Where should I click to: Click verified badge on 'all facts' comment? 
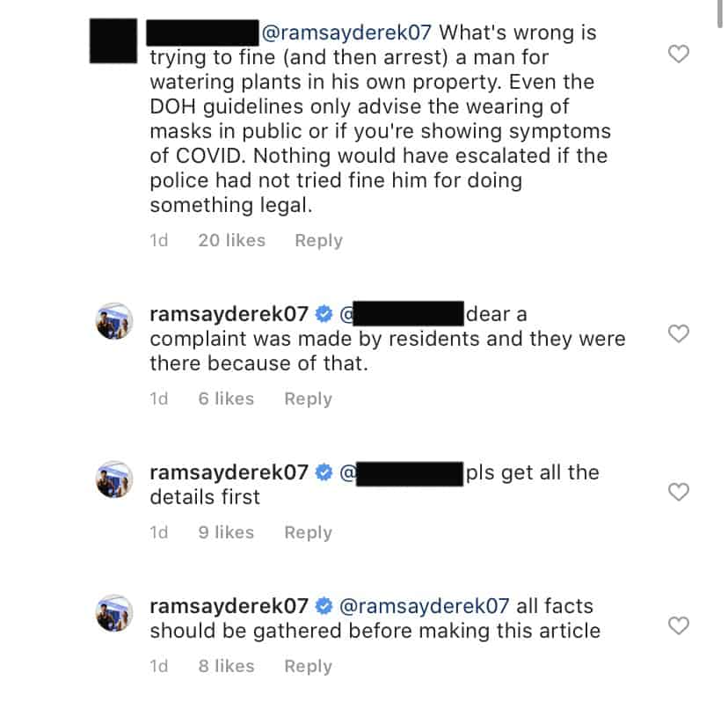[x=324, y=606]
